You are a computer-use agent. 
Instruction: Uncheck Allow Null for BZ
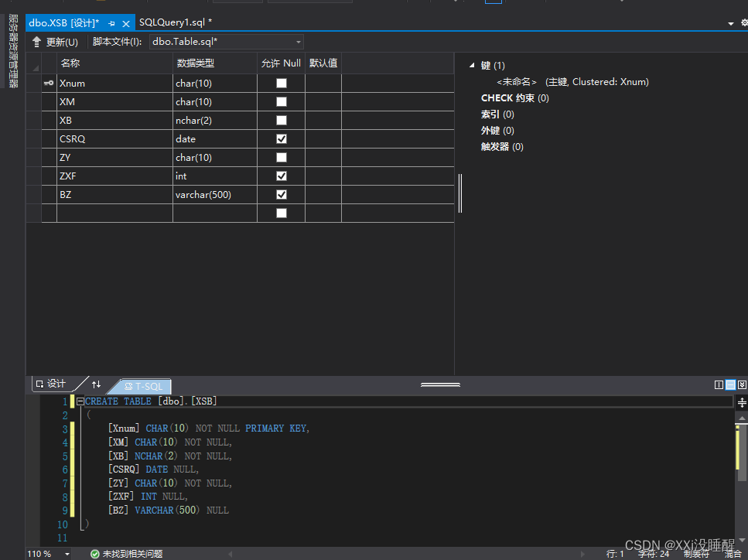point(282,195)
